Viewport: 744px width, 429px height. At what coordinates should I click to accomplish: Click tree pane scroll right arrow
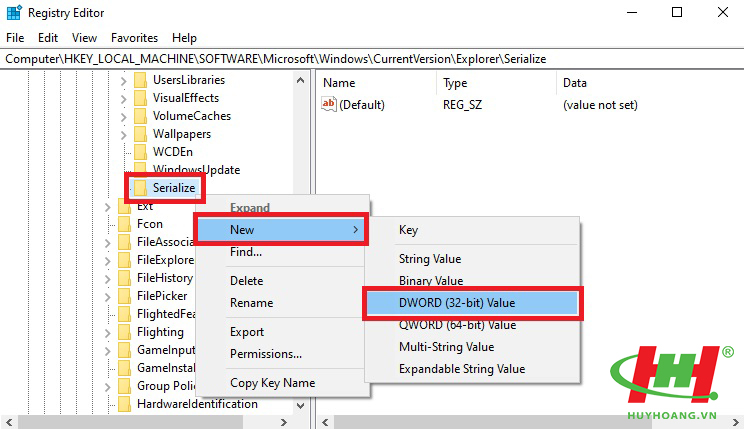click(283, 422)
